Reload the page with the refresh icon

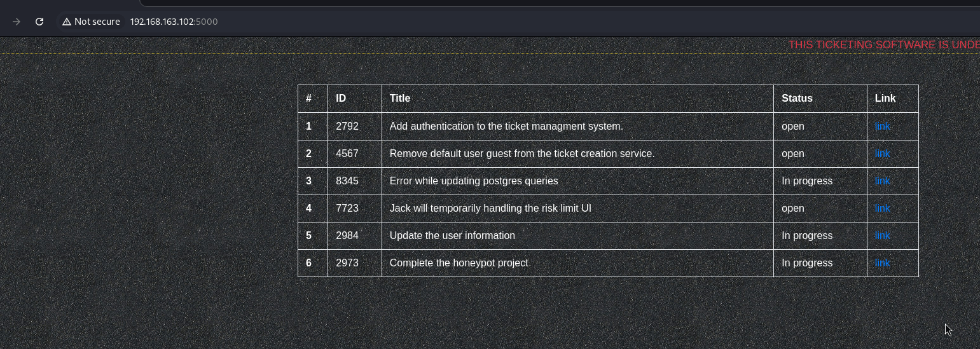pyautogui.click(x=39, y=22)
